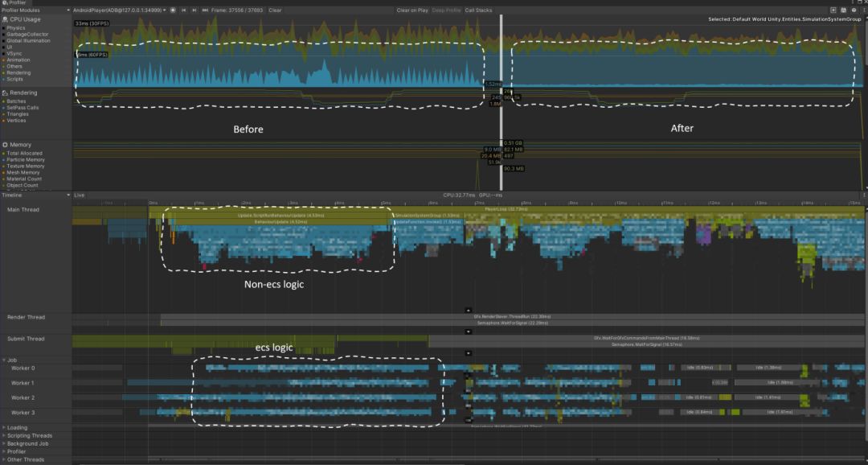Select the Main Thread row label
This screenshot has width=868, height=465.
point(23,209)
